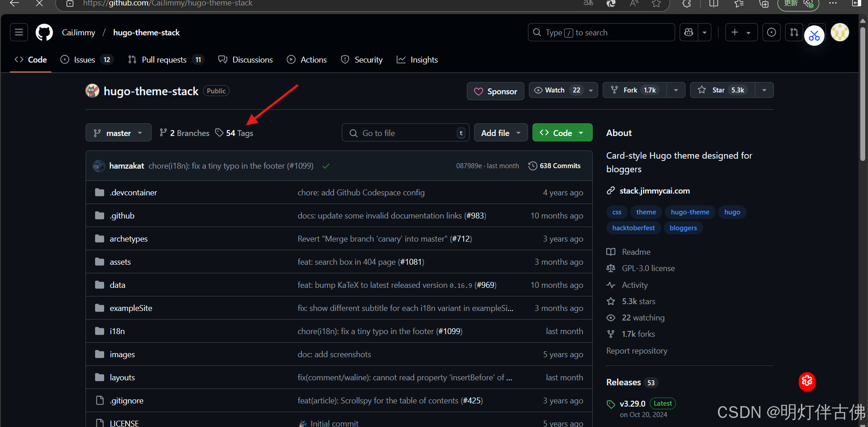The image size is (868, 427).
Task: Open the exampleSite folder
Action: click(131, 308)
